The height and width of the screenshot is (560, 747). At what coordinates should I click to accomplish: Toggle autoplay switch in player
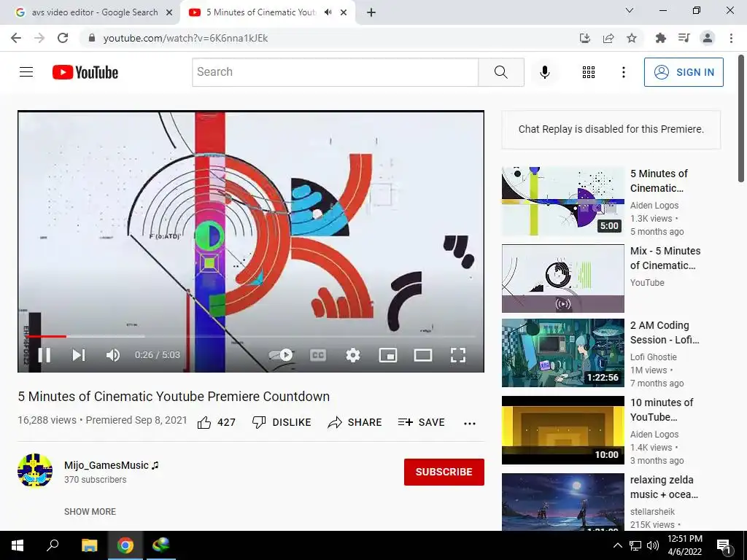pyautogui.click(x=281, y=355)
